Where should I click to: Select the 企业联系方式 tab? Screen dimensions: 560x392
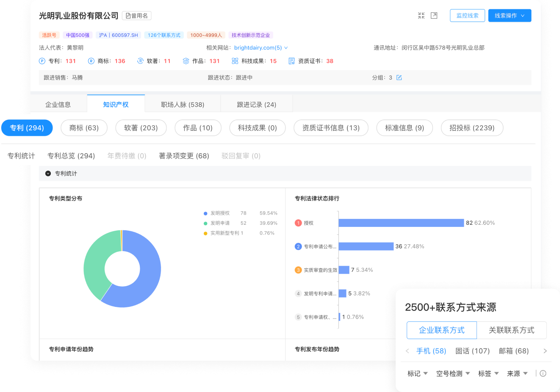(442, 330)
